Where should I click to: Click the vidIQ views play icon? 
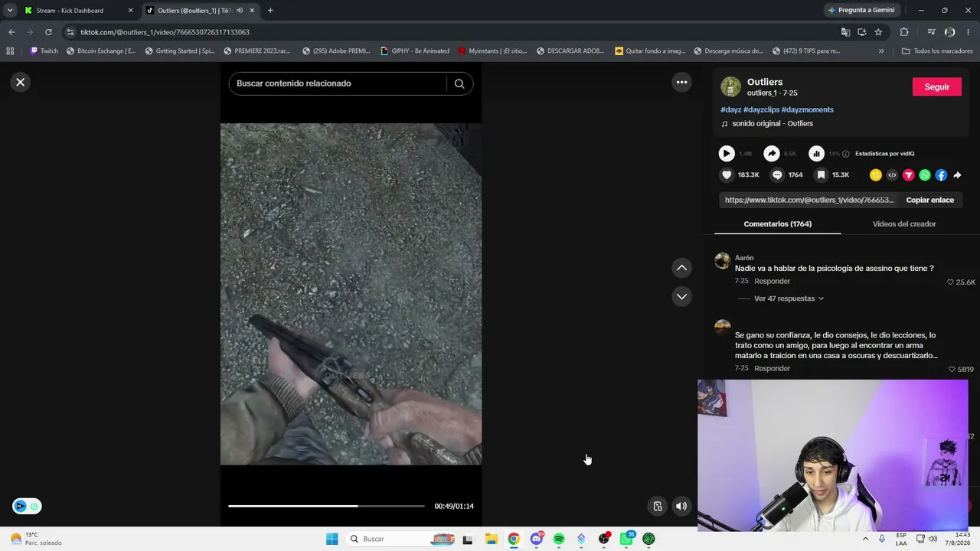[727, 153]
